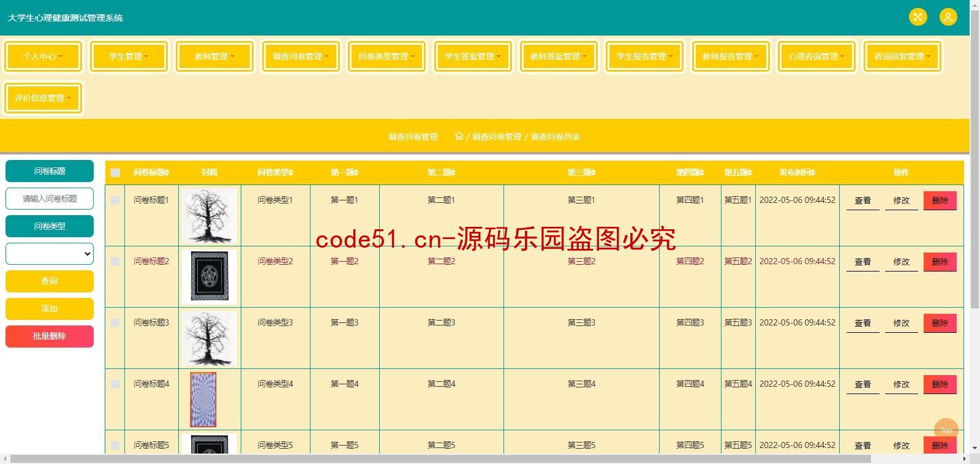
Task: Click the 批量删除 batch delete button
Action: click(x=50, y=336)
